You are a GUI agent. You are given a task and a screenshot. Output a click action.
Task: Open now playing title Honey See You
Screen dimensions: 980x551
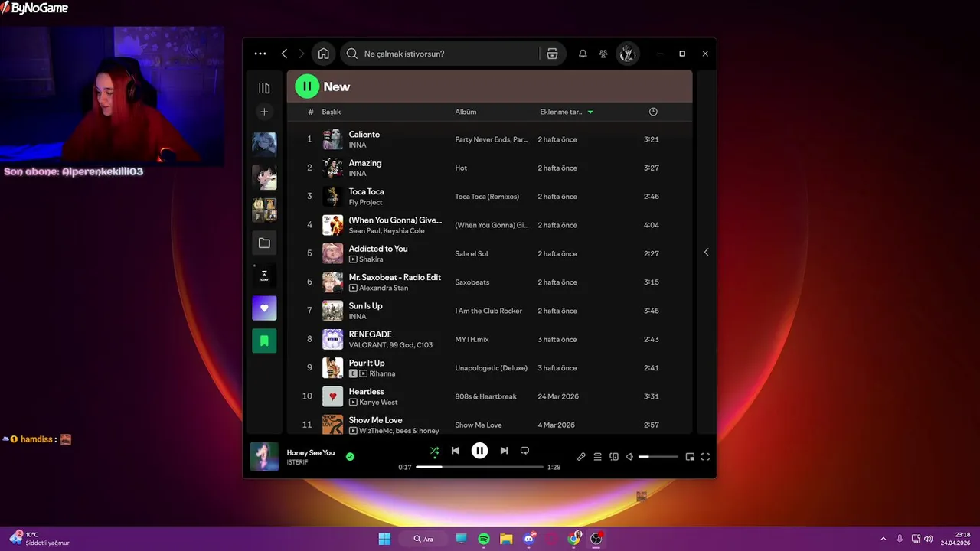(x=311, y=452)
